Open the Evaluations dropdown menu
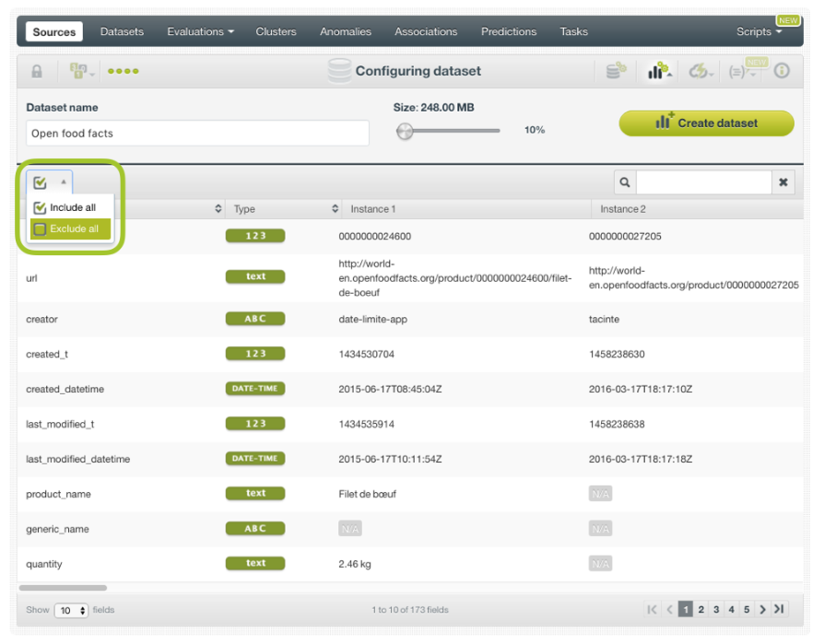824x644 pixels. click(x=200, y=31)
